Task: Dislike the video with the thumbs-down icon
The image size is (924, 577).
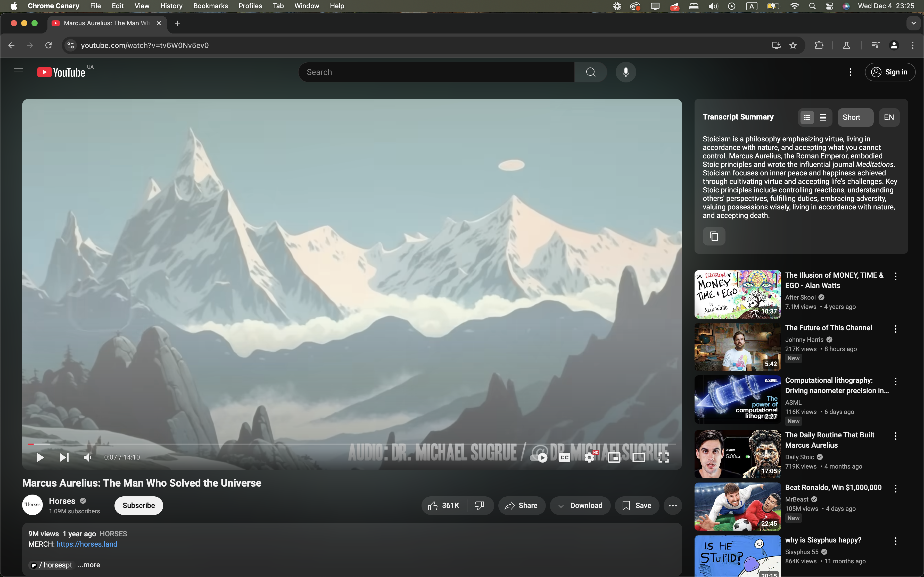Action: coord(480,506)
